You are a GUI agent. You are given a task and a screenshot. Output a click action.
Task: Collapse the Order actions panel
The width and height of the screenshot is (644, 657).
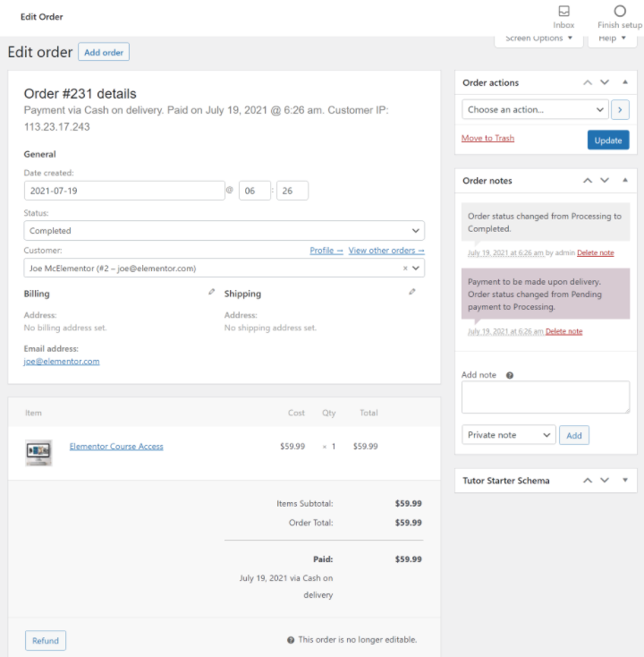(625, 82)
